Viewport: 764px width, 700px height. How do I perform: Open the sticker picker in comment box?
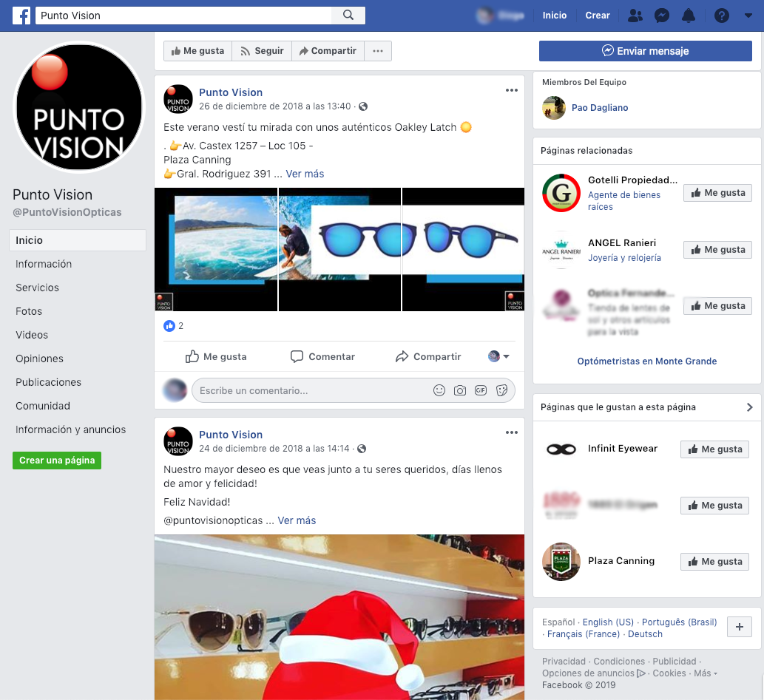pos(501,390)
